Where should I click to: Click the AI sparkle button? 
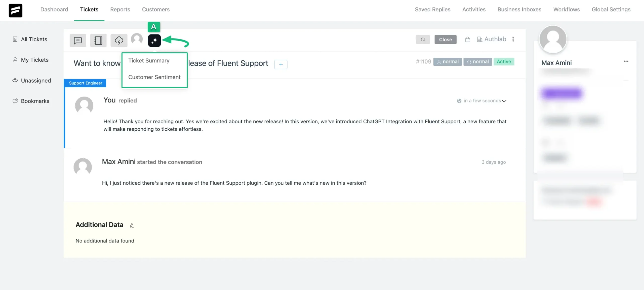click(x=154, y=40)
